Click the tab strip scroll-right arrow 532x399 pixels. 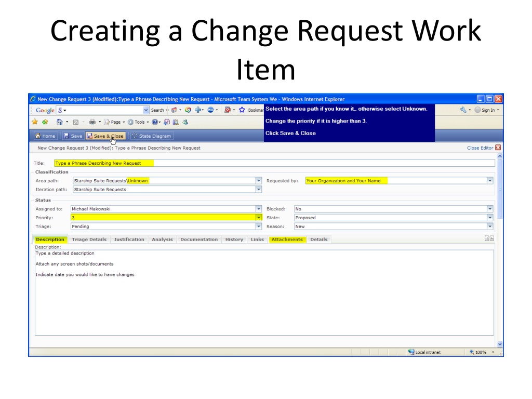492,238
